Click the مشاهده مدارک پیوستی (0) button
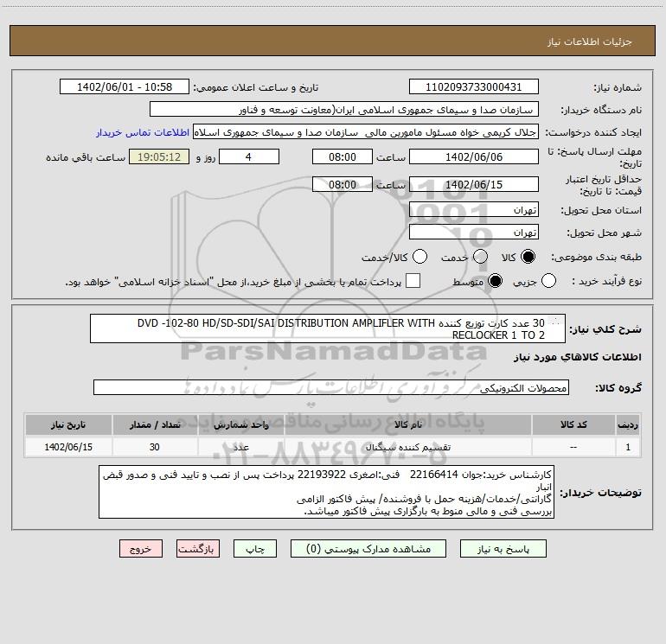Screen dimensions: 666x644 coord(368,549)
